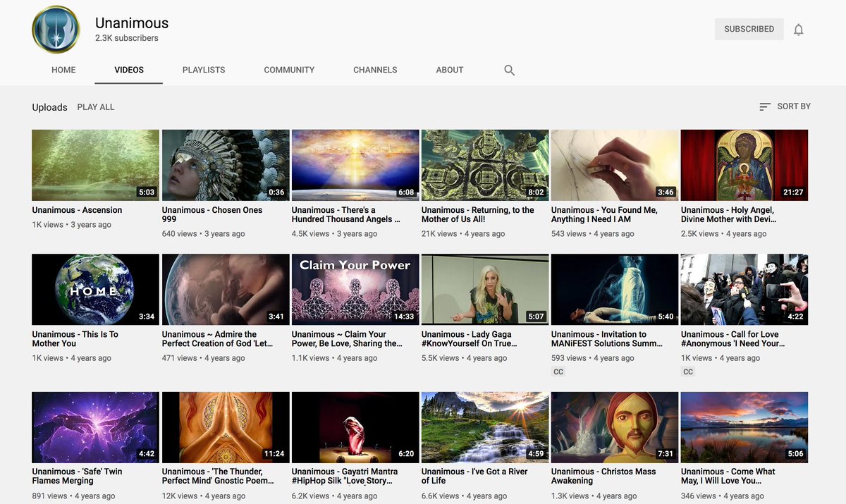Click the Unanimous channel avatar logo
The image size is (846, 504).
56,29
